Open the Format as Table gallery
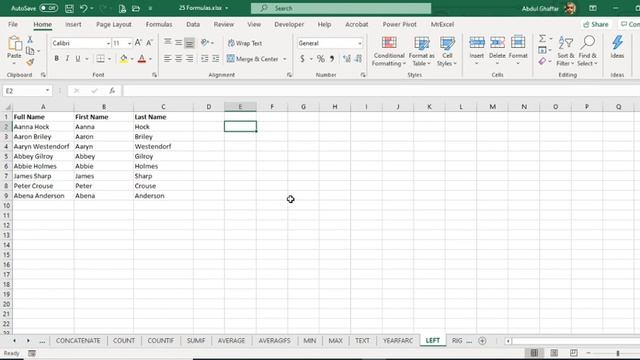 tap(422, 51)
